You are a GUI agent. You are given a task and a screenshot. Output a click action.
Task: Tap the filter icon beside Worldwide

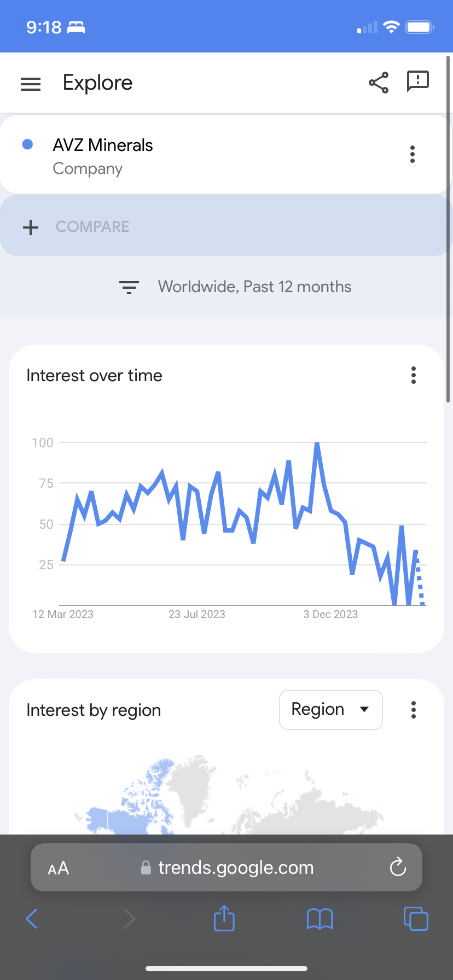[x=129, y=287]
